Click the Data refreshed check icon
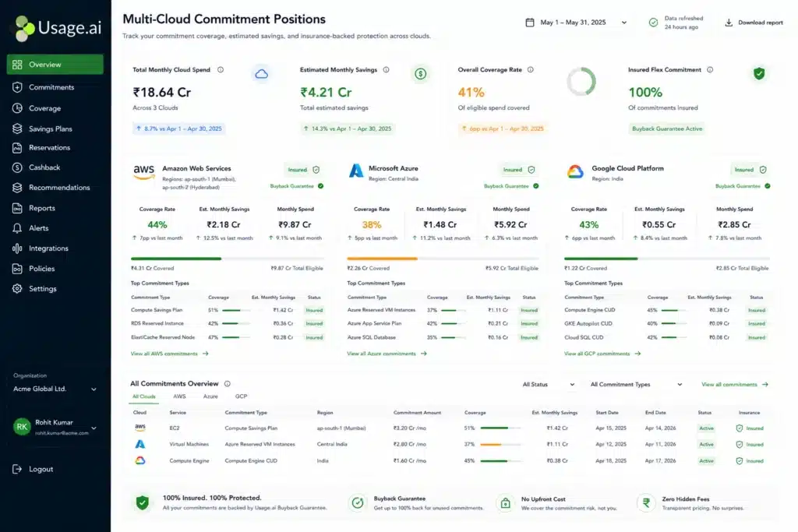798x532 pixels. [x=654, y=23]
